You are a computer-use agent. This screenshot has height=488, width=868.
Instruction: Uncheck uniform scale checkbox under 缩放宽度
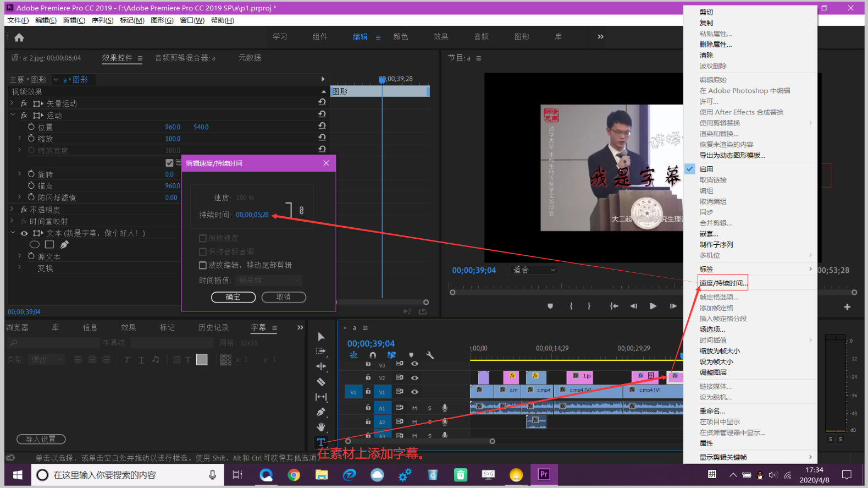pos(169,163)
